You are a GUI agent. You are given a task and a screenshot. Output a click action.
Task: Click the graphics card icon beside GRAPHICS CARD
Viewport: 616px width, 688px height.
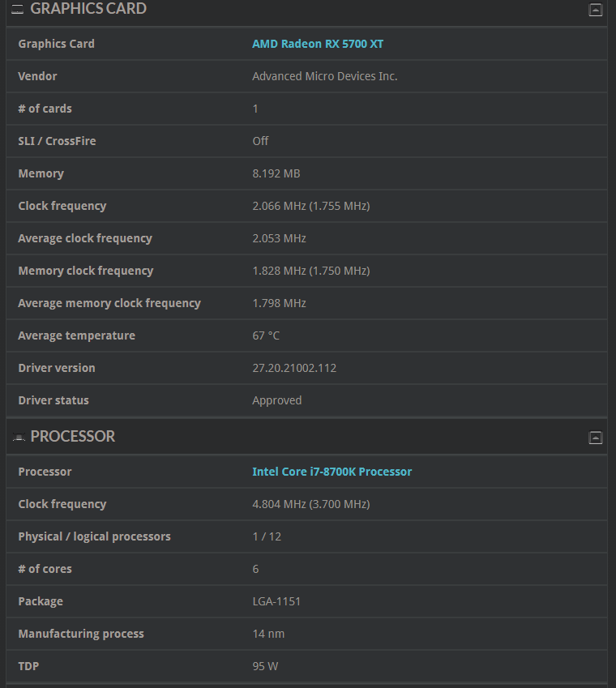click(x=17, y=9)
